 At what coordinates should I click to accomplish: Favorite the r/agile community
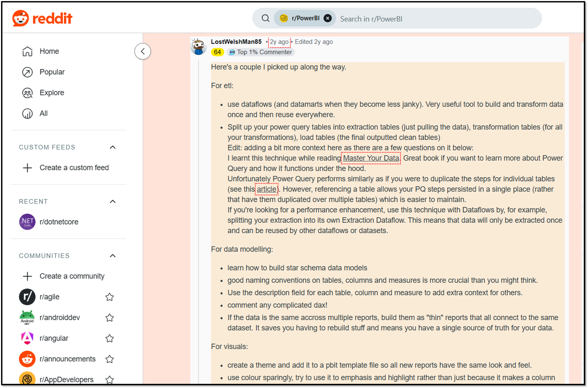tap(109, 297)
